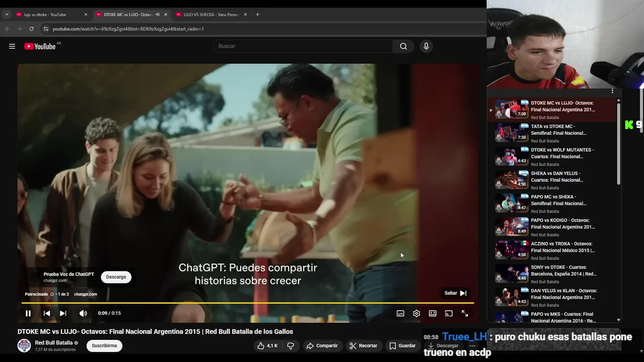This screenshot has height=362, width=644.
Task: Open the player settings gear
Action: [417, 313]
